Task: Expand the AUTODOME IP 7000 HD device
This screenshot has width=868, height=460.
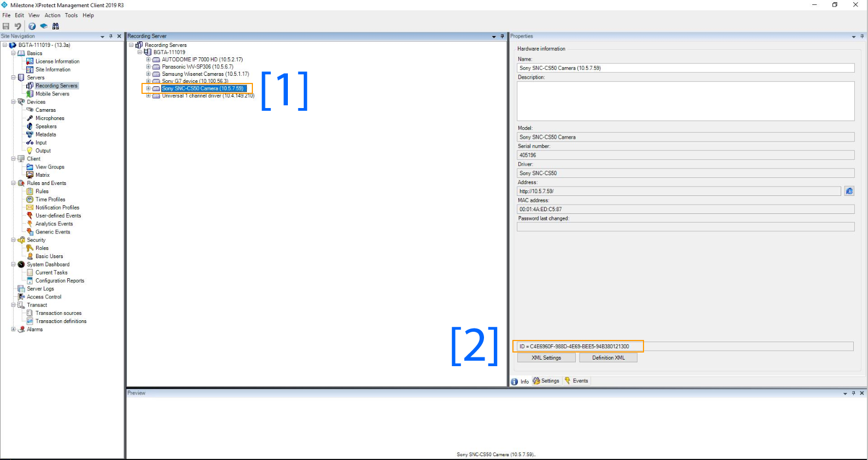Action: click(x=148, y=59)
